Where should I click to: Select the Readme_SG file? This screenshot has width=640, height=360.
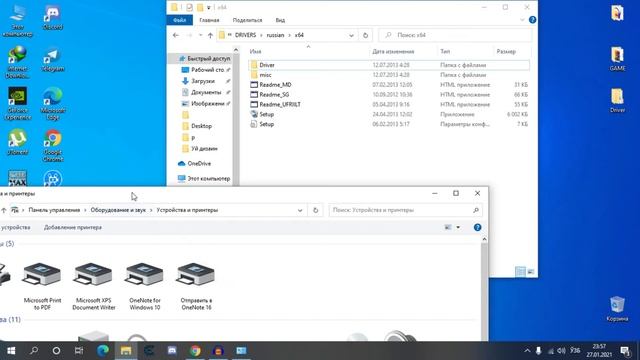(388, 94)
